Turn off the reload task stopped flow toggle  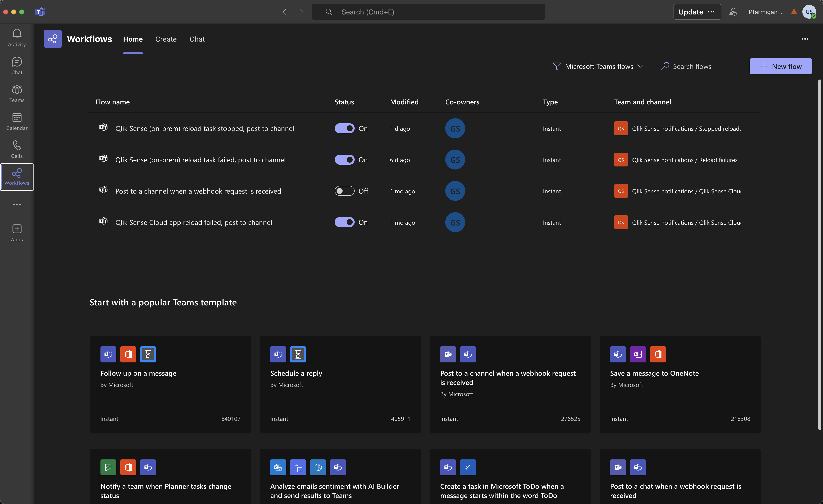[x=344, y=129]
